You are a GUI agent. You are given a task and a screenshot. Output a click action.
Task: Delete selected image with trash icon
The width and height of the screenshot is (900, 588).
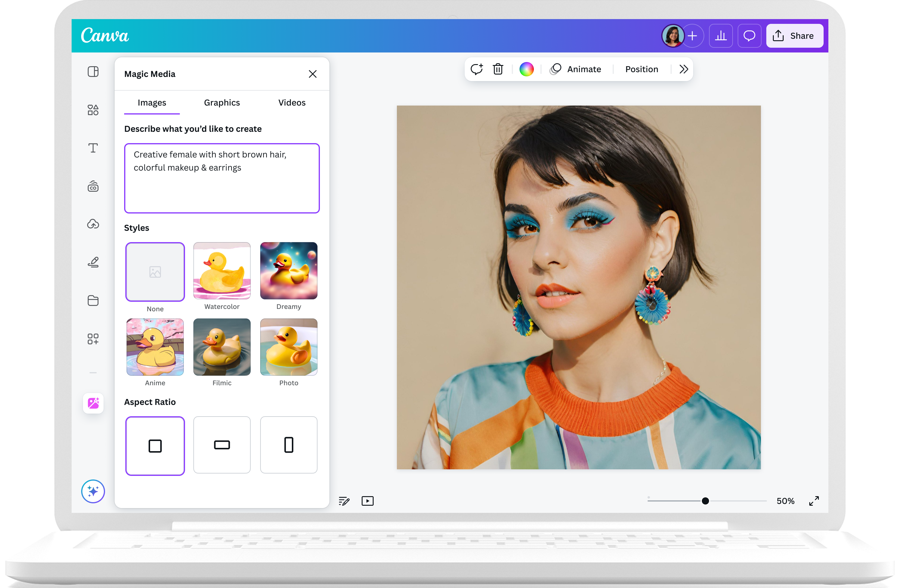click(x=498, y=69)
